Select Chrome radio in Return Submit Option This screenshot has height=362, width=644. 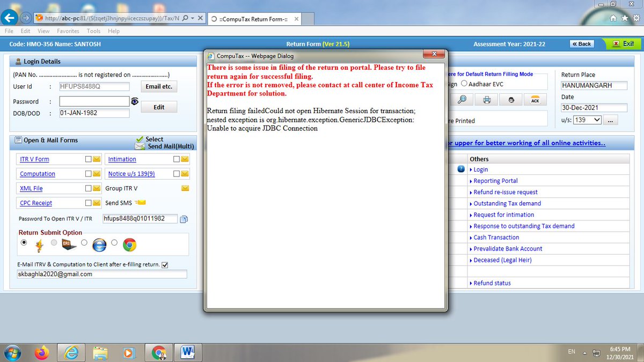115,242
